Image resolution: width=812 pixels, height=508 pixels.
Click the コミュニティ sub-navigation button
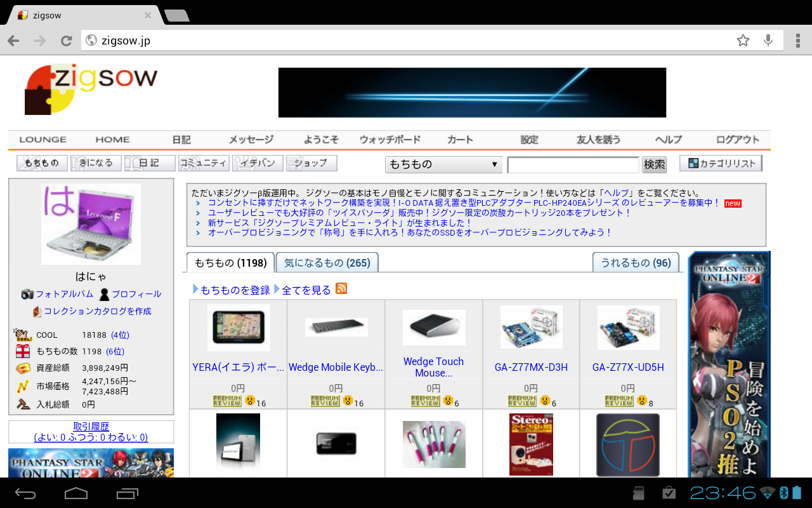pyautogui.click(x=204, y=163)
